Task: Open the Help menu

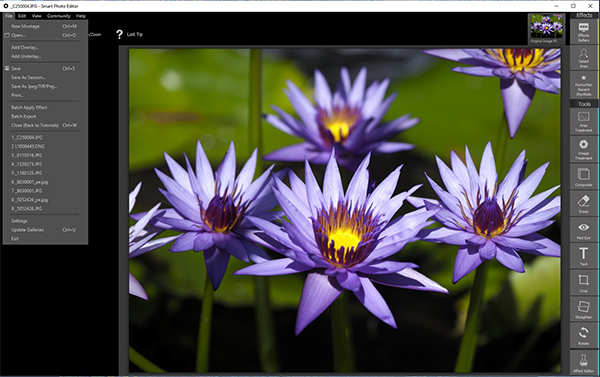Action: [x=81, y=16]
